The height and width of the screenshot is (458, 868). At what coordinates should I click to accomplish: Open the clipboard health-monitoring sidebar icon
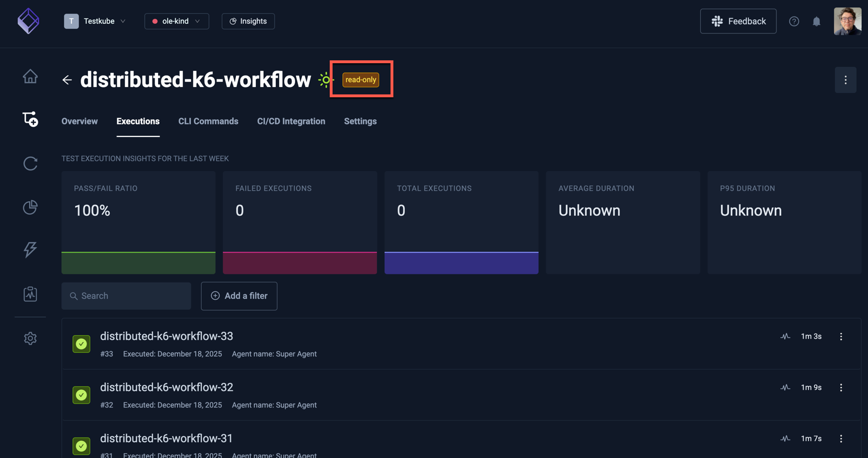click(30, 294)
